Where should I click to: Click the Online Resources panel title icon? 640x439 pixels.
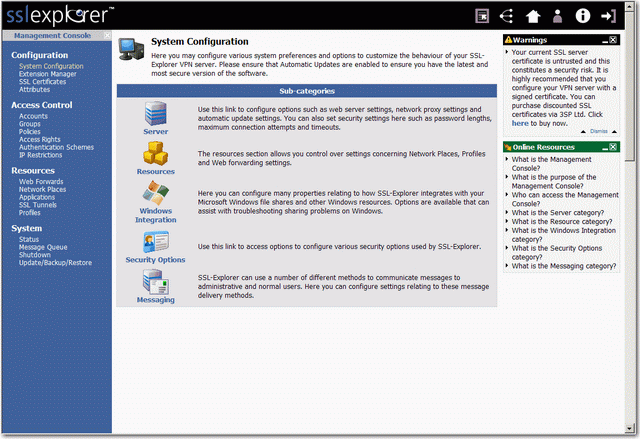[508, 147]
